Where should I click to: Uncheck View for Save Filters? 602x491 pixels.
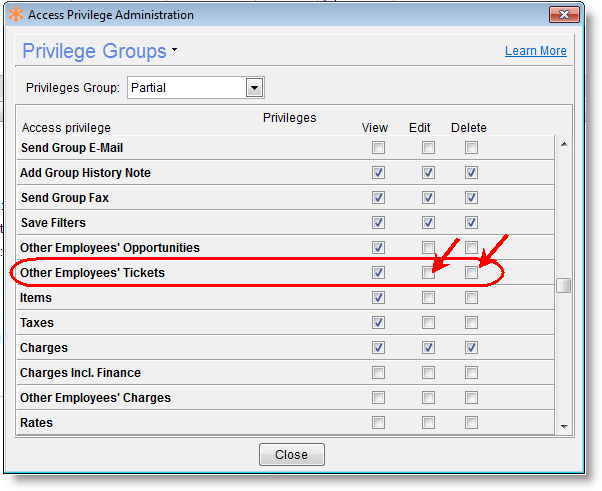pos(378,223)
